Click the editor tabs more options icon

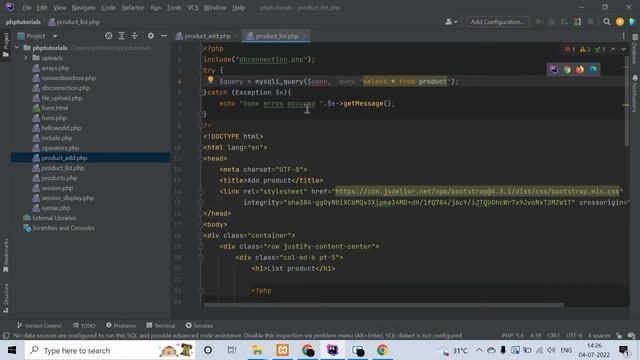(x=623, y=36)
